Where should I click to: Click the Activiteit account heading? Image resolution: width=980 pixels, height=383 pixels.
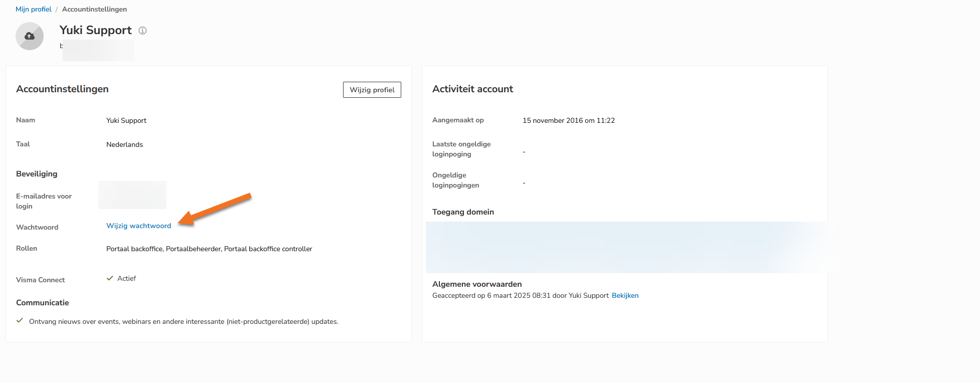pos(472,89)
